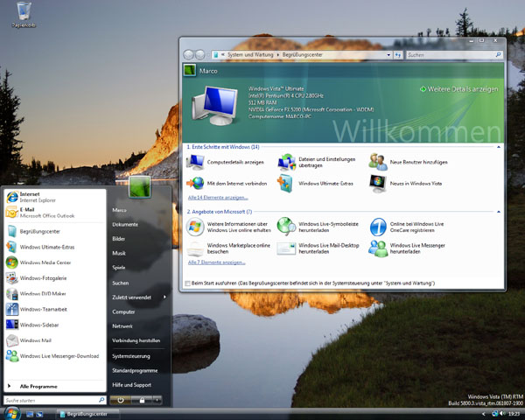Expand Zuletzt verwendet submenu arrow
Viewport: 525px width, 420px height.
pos(164,297)
